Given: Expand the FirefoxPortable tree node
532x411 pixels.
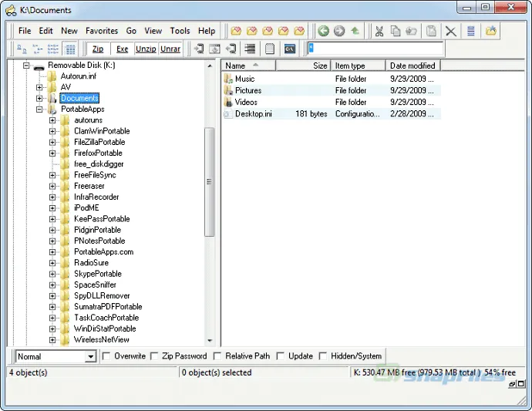Looking at the screenshot, I should (52, 153).
